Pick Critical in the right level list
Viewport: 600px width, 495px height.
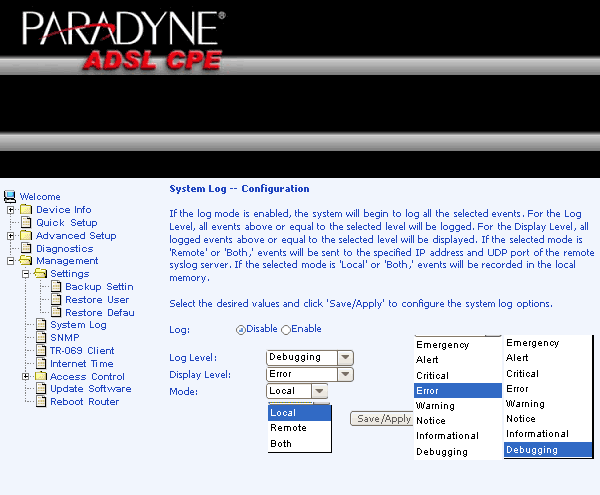[548, 373]
